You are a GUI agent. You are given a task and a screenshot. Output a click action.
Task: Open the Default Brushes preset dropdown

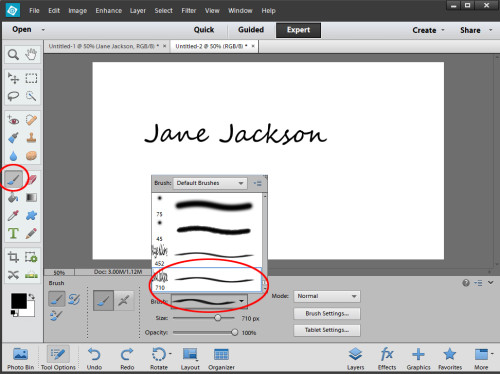(210, 183)
